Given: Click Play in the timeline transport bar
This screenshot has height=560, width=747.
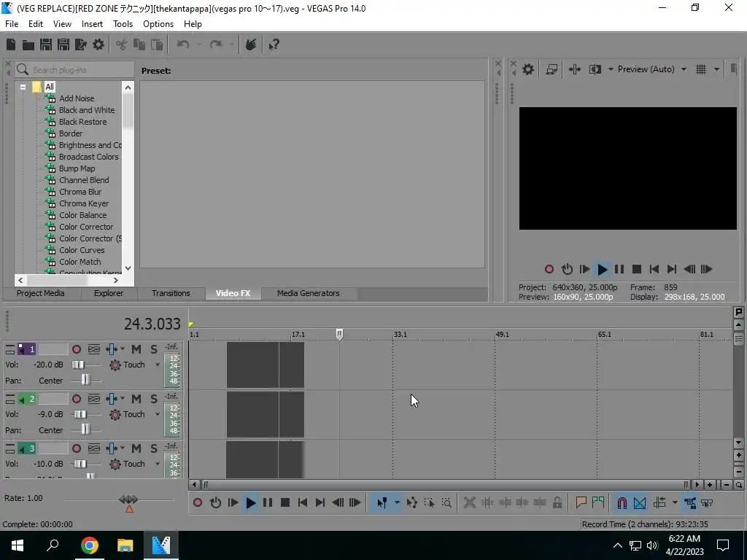Looking at the screenshot, I should [251, 502].
